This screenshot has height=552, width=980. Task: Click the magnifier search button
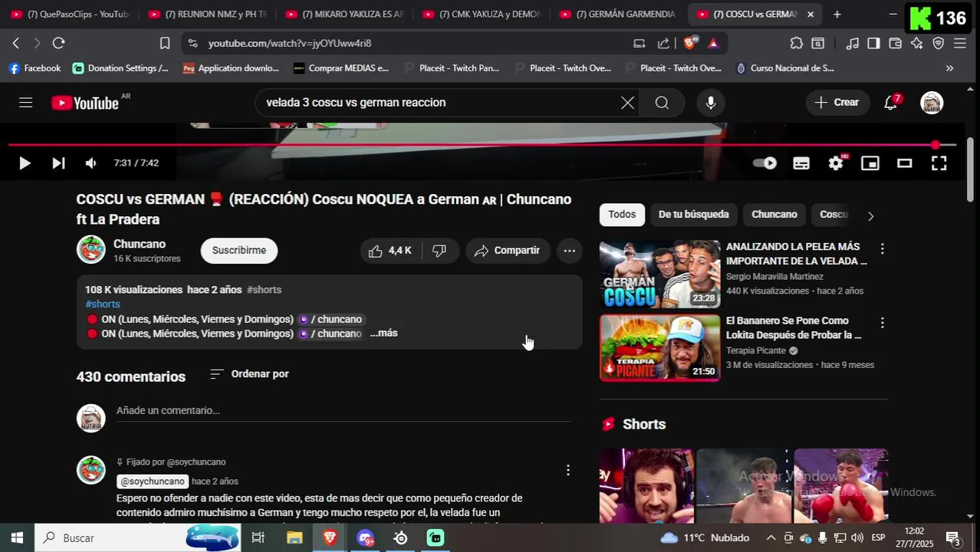click(x=662, y=103)
